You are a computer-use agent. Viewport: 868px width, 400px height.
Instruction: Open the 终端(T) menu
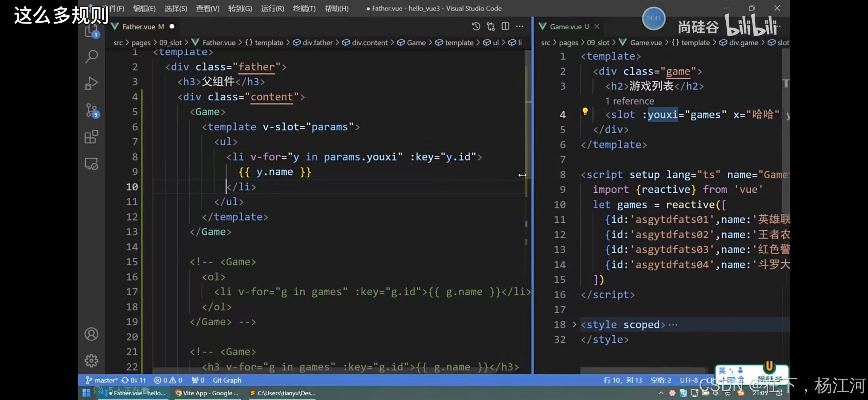[x=304, y=8]
